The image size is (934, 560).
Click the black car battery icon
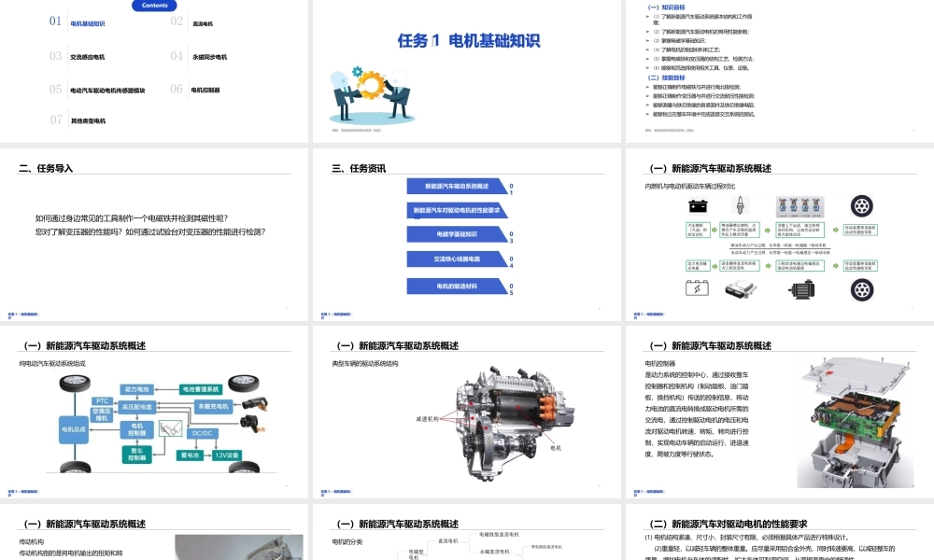coord(698,206)
